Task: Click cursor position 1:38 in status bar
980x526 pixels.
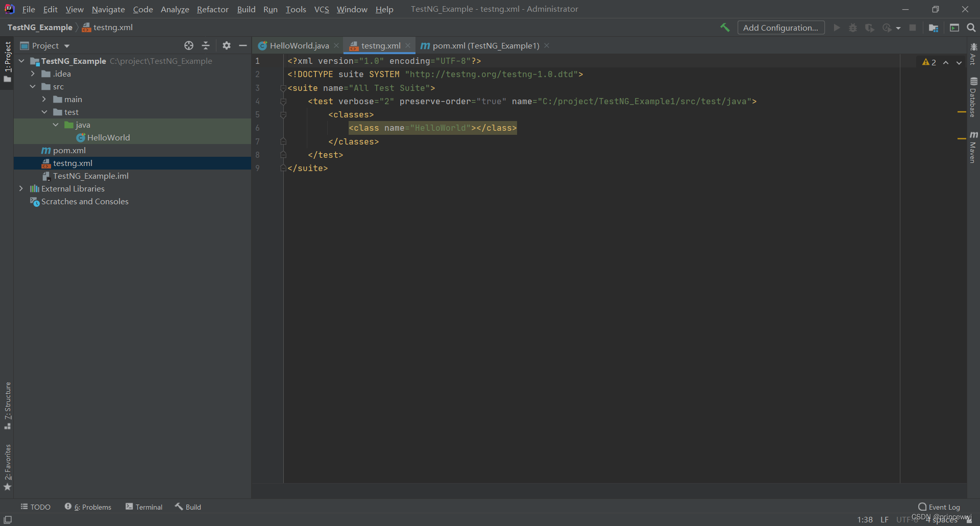Action: click(865, 519)
